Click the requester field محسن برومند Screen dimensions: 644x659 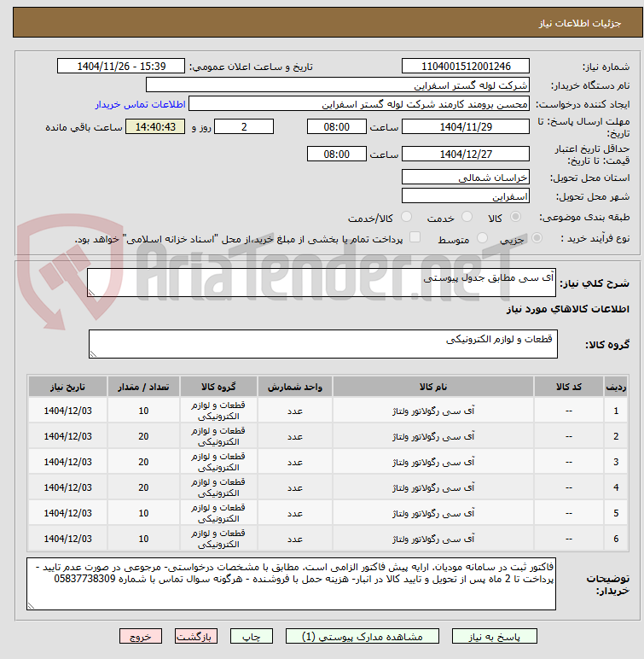coord(359,104)
